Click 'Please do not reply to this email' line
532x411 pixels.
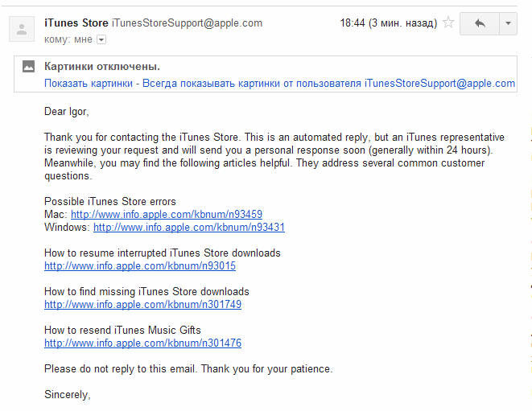pos(188,369)
